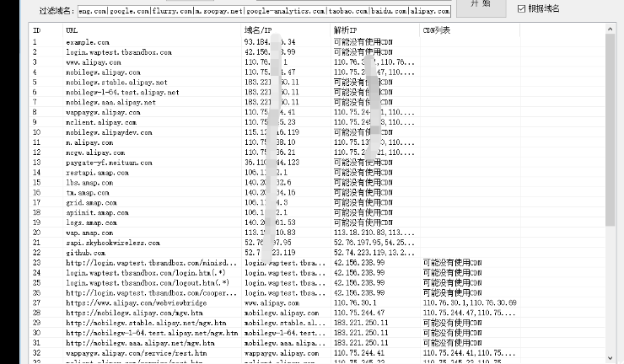This screenshot has height=364, width=624.
Task: Select the login.waptest.tbsandbox.com/login.htm(.*) URL
Action: (146, 273)
